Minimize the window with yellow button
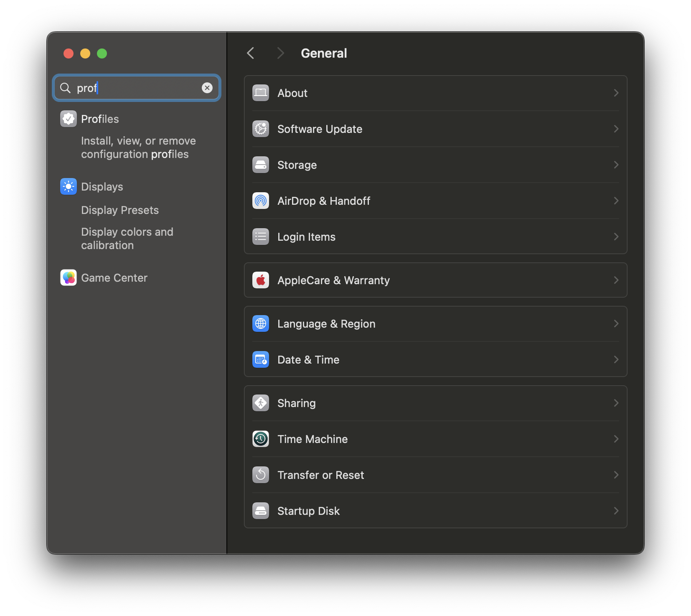Image resolution: width=691 pixels, height=616 pixels. click(85, 53)
